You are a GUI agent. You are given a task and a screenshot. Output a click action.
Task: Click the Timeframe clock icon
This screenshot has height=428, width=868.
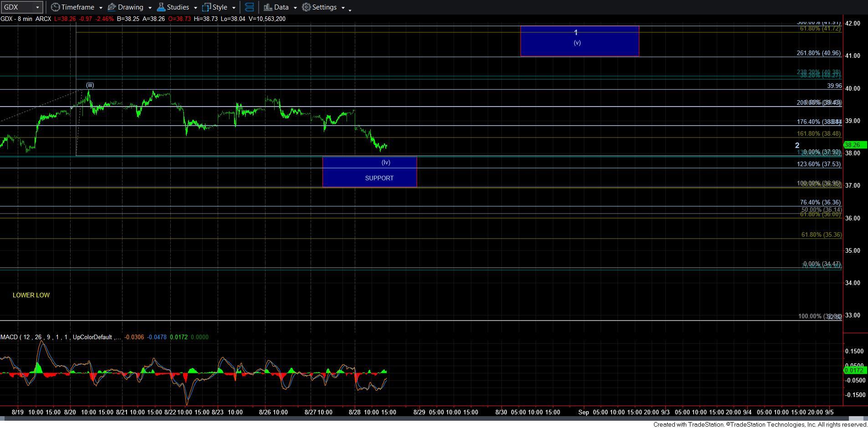click(55, 7)
